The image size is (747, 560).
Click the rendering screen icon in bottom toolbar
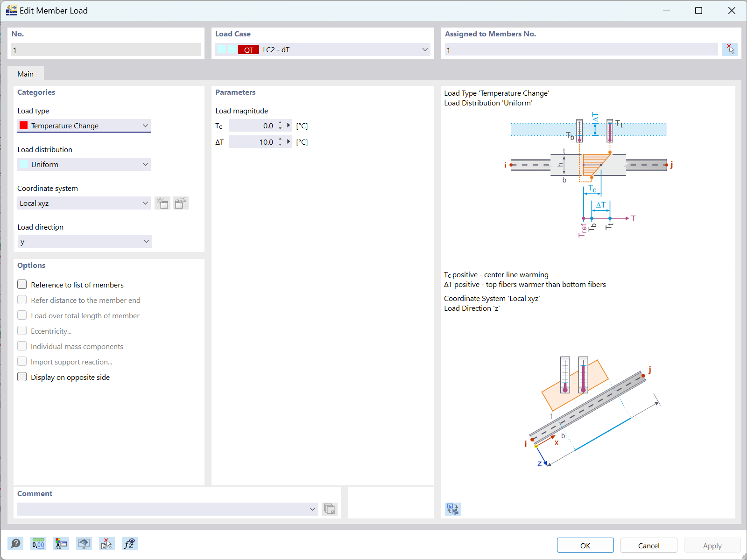tap(84, 543)
